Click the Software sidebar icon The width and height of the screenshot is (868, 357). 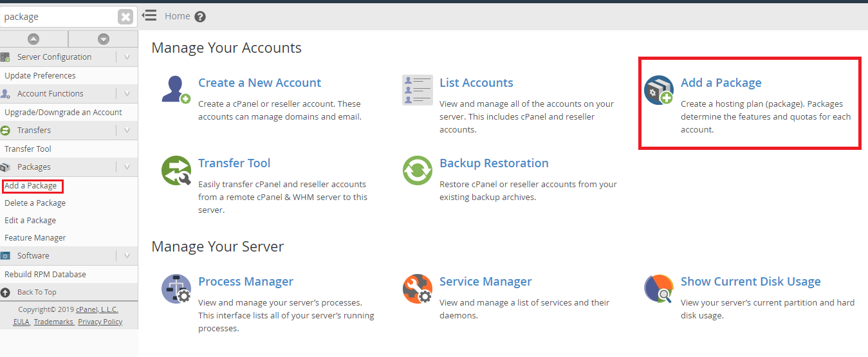tap(5, 256)
